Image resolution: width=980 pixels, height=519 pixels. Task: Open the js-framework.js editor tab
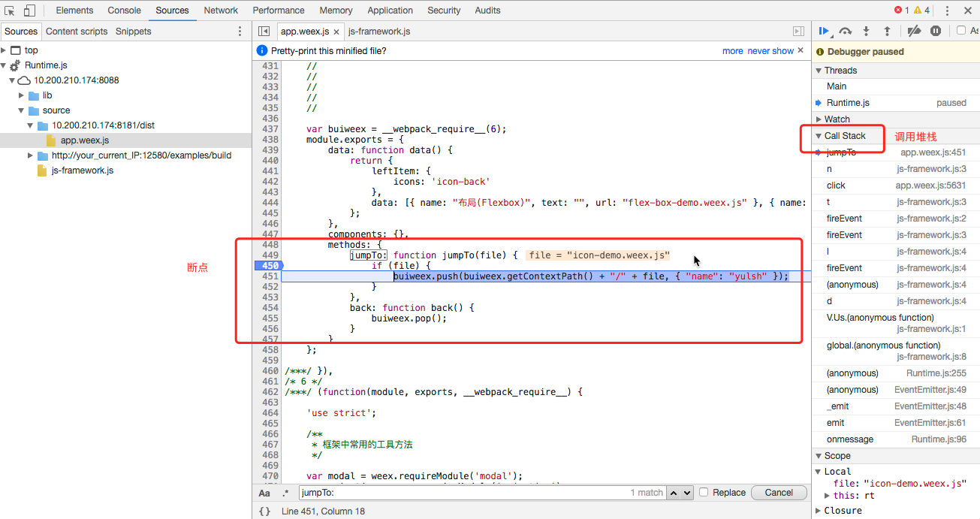(379, 32)
